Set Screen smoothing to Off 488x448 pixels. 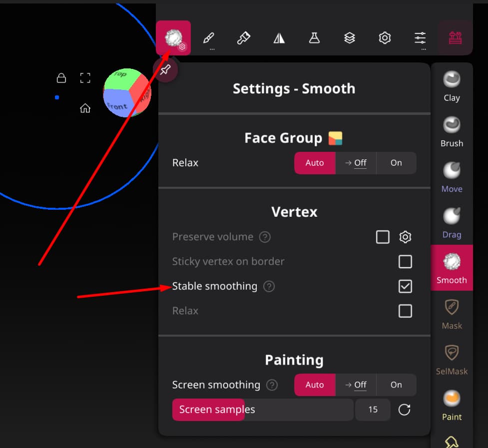[356, 385]
